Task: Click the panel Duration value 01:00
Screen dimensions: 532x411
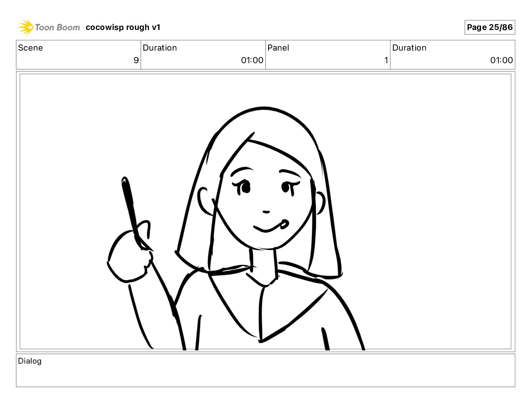Action: click(501, 60)
